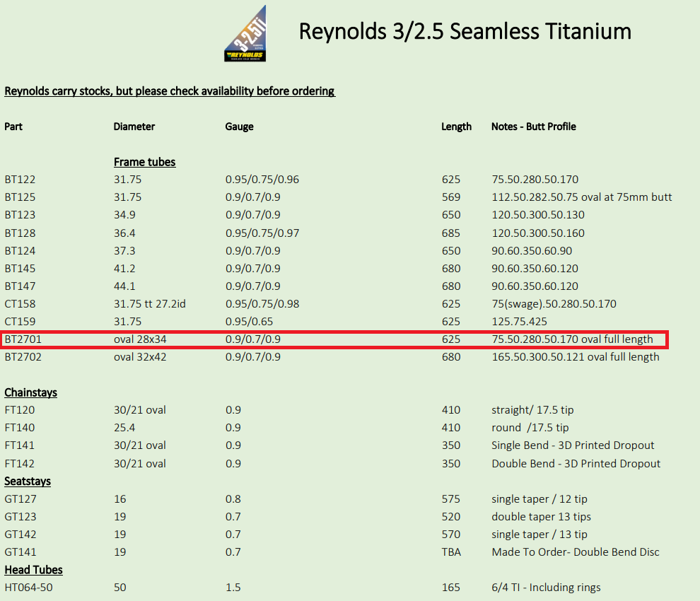Image resolution: width=700 pixels, height=601 pixels.
Task: Click the underlined stock availability notice
Action: pos(170,91)
